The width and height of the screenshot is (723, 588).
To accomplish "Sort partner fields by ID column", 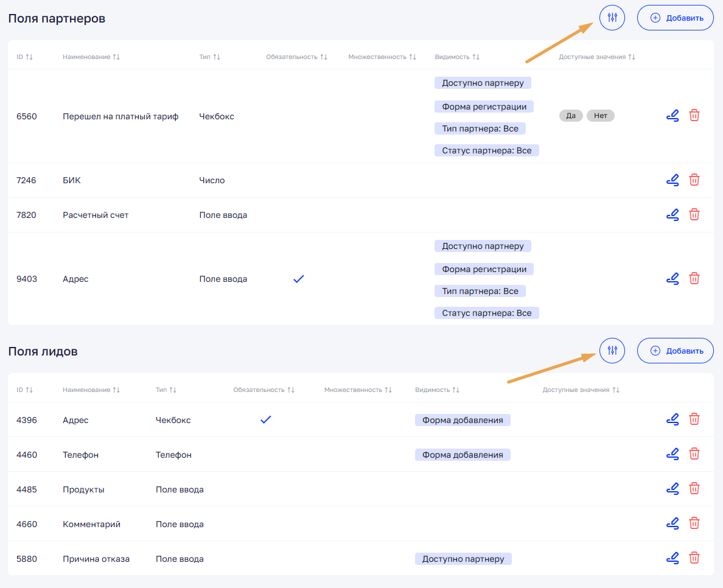I will [29, 57].
